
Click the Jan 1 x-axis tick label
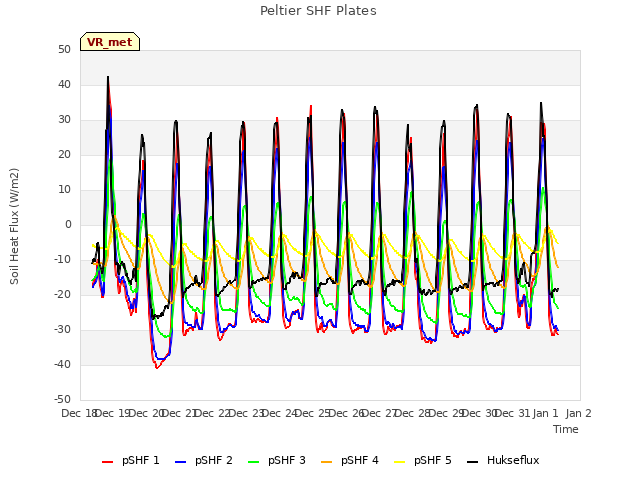pos(545,413)
